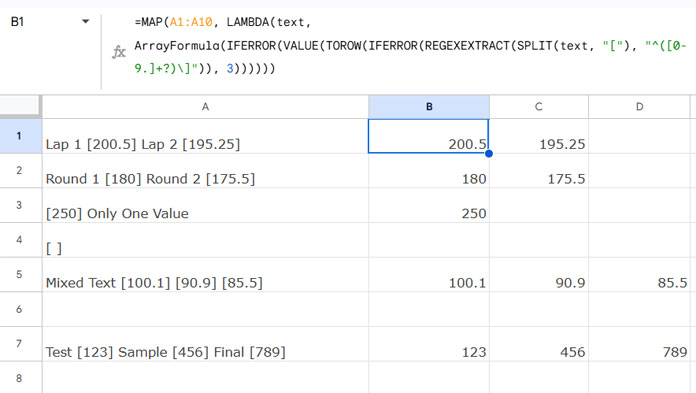696x393 pixels.
Task: Select cell with value 250
Action: point(429,205)
